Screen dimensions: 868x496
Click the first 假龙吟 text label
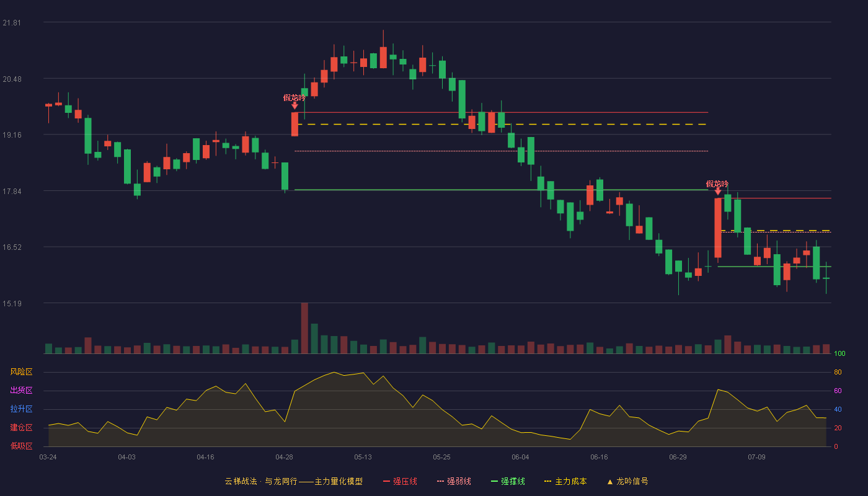[294, 97]
